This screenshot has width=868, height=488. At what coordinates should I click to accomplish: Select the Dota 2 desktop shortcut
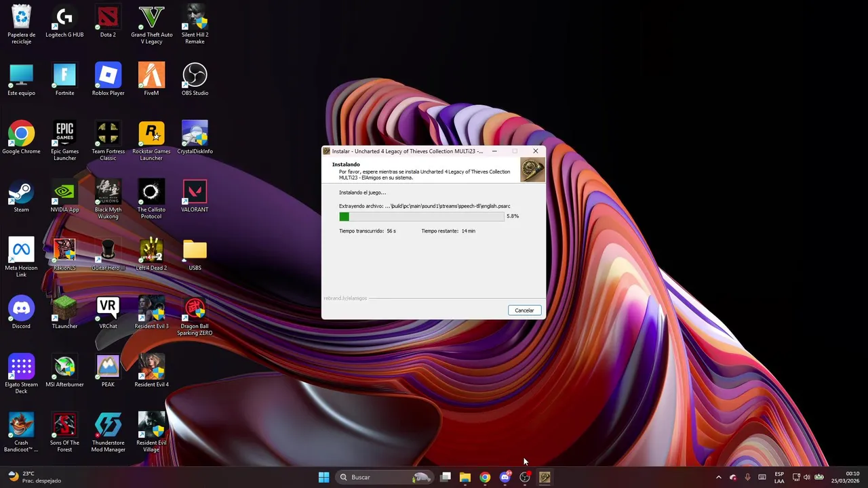(108, 22)
